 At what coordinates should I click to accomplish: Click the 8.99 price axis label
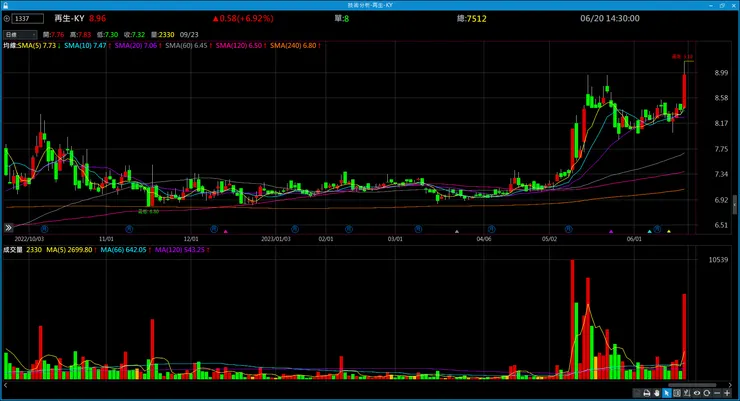click(x=721, y=73)
